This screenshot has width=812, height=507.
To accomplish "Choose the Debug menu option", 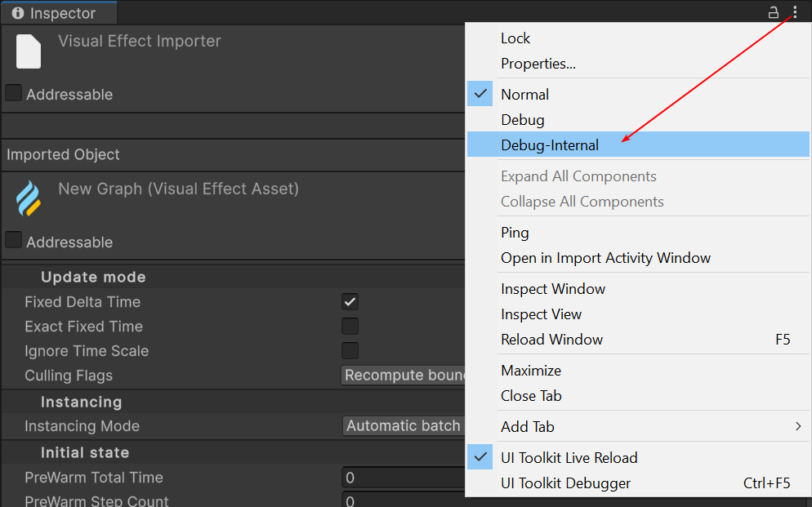I will 523,120.
